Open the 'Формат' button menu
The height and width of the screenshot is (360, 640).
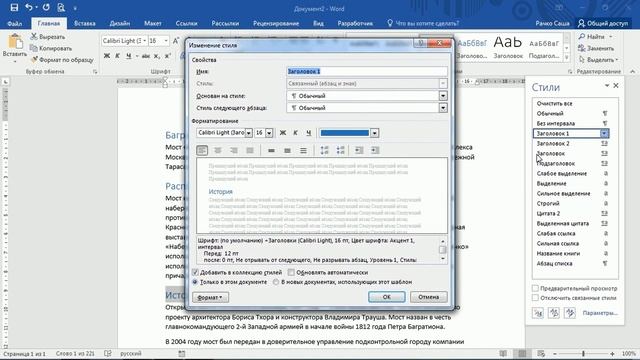[210, 298]
